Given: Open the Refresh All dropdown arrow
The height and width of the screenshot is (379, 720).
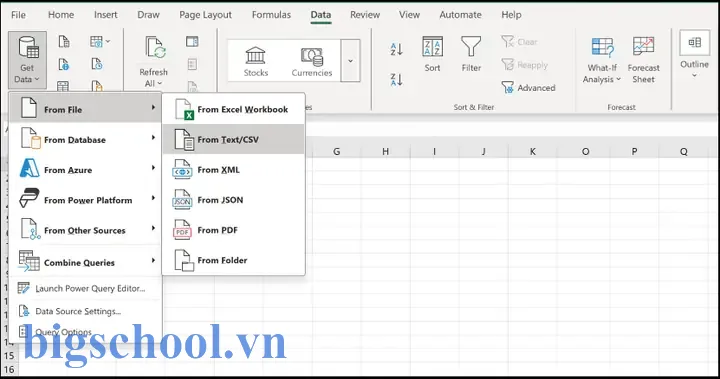Looking at the screenshot, I should 159,84.
